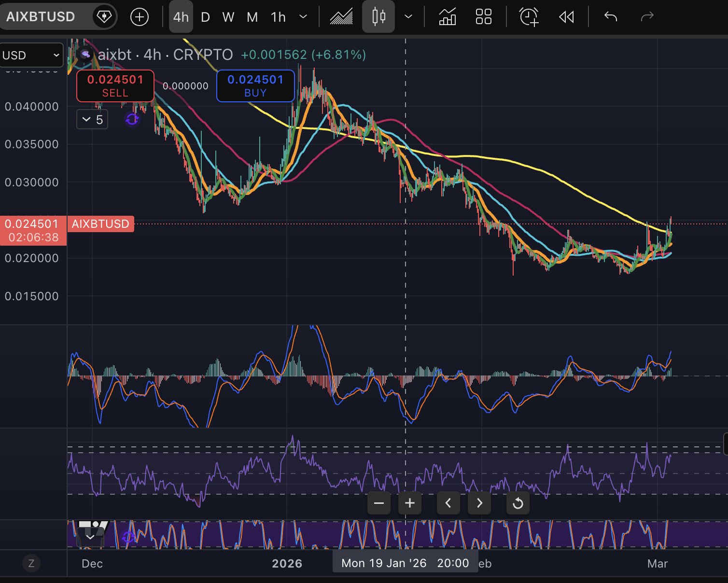The height and width of the screenshot is (583, 728).
Task: Start bar replay rewind icon
Action: (x=566, y=17)
